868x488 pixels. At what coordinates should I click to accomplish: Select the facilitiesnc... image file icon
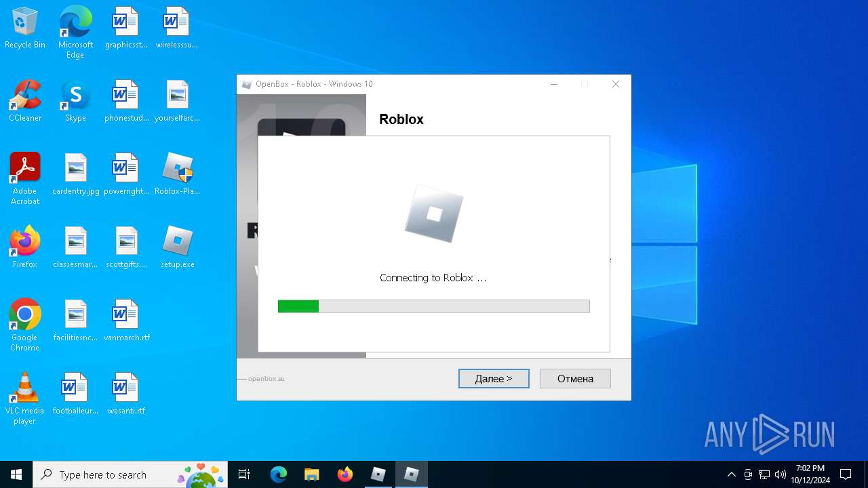(x=75, y=321)
